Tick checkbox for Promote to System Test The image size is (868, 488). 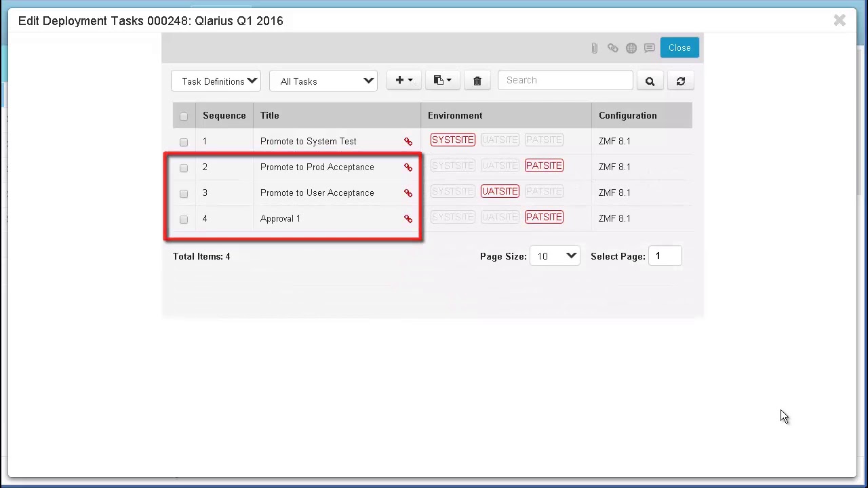[184, 142]
